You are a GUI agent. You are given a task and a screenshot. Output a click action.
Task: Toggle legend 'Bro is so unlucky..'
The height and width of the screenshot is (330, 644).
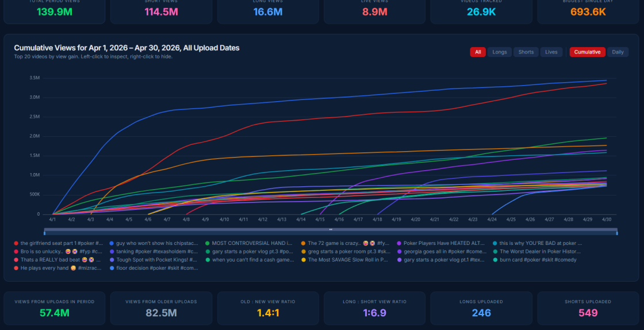[58, 252]
